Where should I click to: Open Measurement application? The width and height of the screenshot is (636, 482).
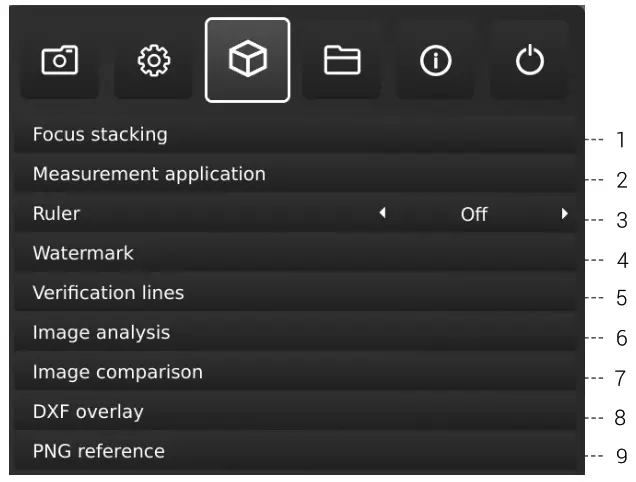(x=149, y=174)
